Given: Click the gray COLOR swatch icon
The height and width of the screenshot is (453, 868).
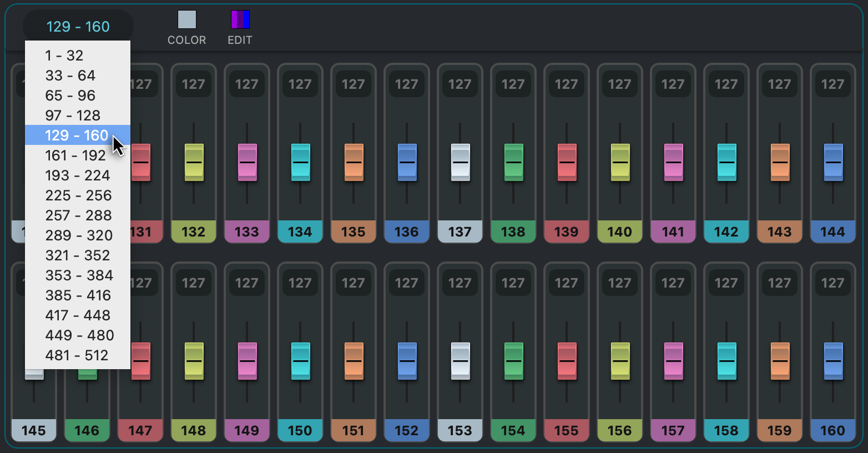Looking at the screenshot, I should [187, 20].
